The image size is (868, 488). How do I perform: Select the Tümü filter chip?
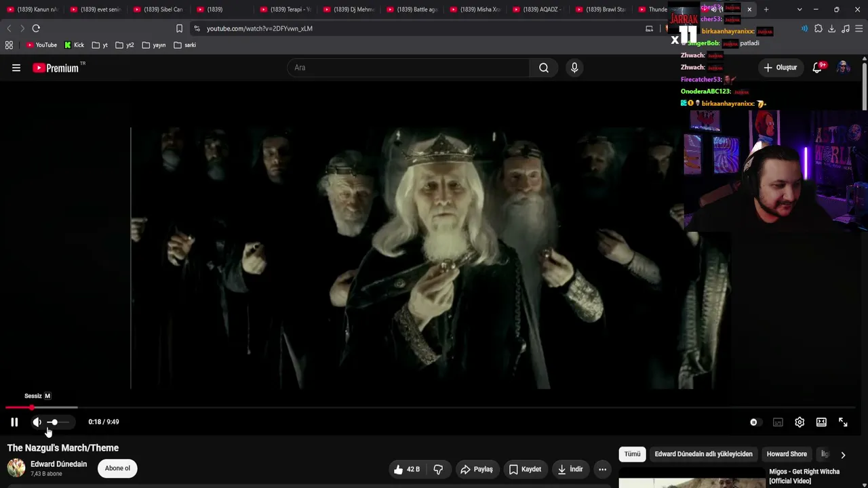coord(632,454)
